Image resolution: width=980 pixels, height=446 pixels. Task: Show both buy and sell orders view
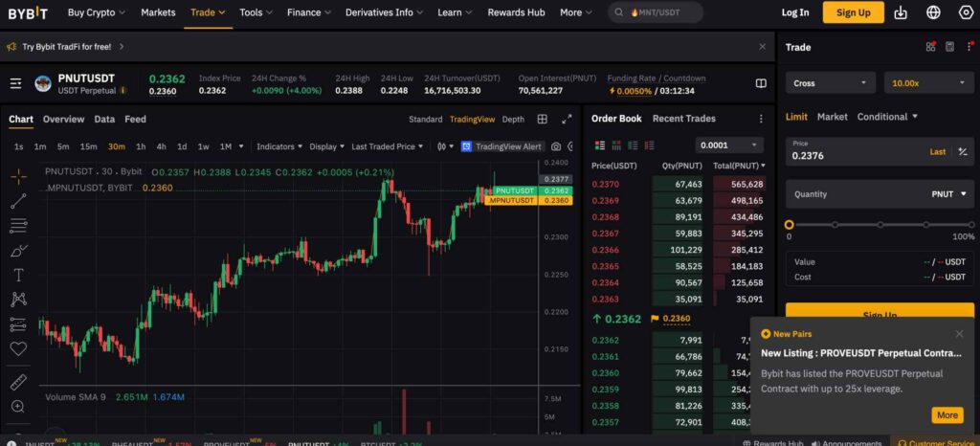pyautogui.click(x=600, y=145)
